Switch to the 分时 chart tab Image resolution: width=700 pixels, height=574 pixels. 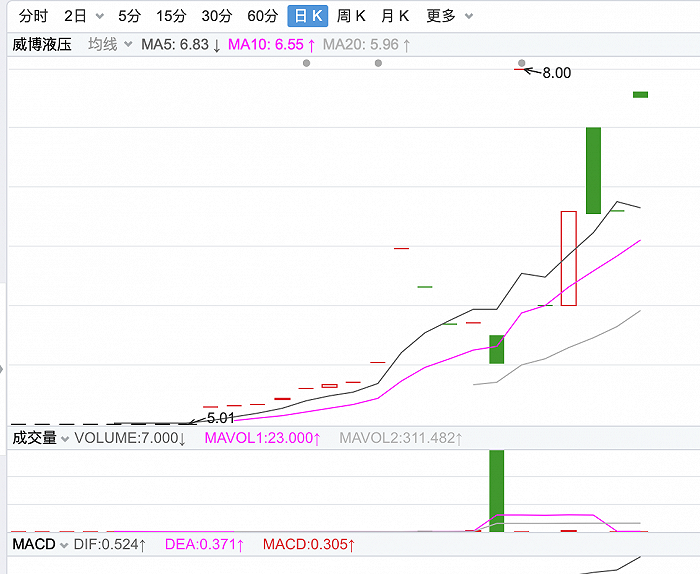[x=33, y=16]
